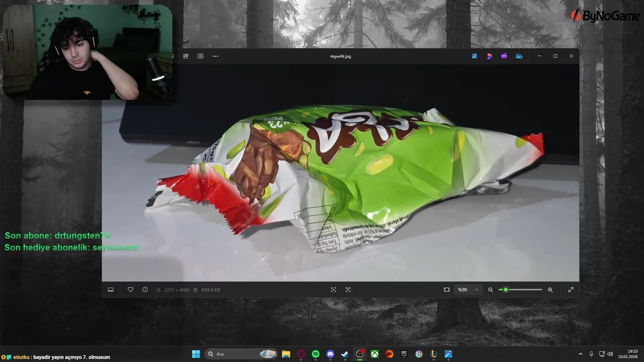Viewport: 644px width, 362px height.
Task: Mark image as favorite with heart icon
Action: pyautogui.click(x=130, y=290)
